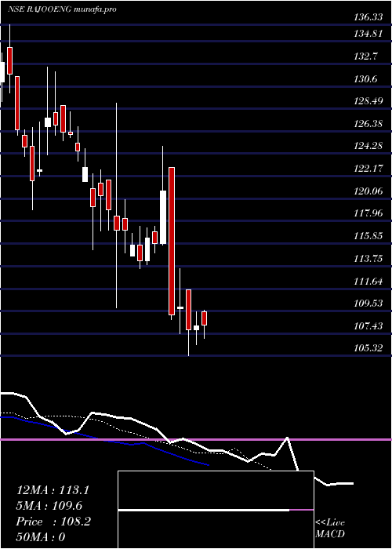Select the 107.43 price axis label
The width and height of the screenshot is (392, 549).
[x=368, y=326]
